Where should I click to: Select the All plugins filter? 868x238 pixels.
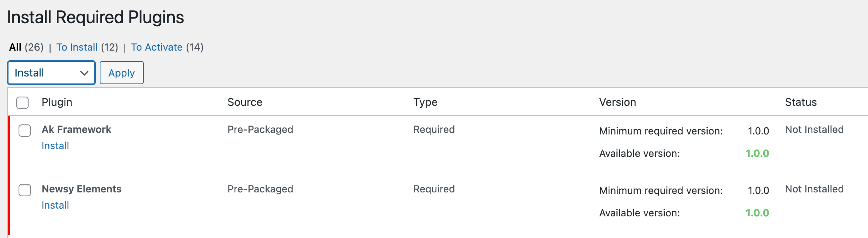click(x=15, y=47)
